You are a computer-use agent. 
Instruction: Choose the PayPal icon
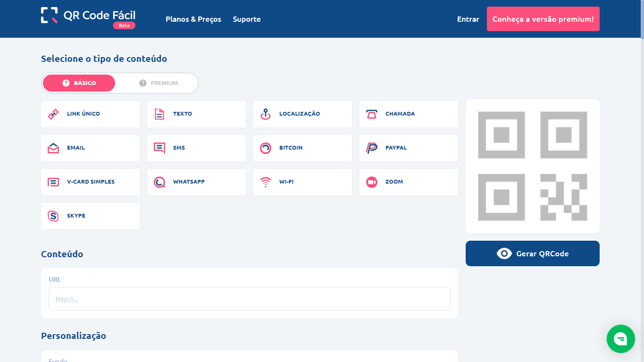tap(372, 148)
